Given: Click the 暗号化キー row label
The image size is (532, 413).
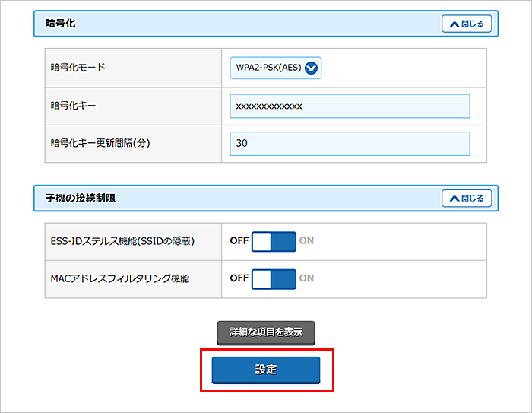Looking at the screenshot, I should (x=73, y=106).
